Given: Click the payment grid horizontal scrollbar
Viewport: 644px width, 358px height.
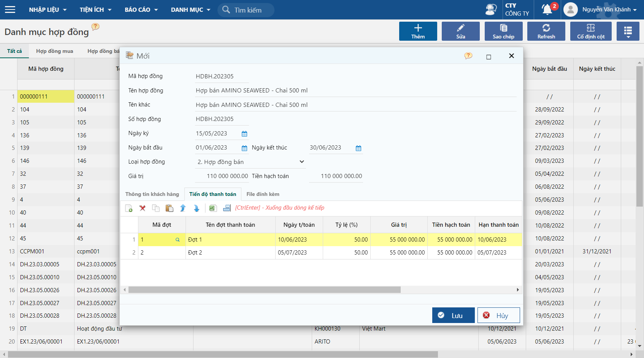Looking at the screenshot, I should [x=265, y=290].
